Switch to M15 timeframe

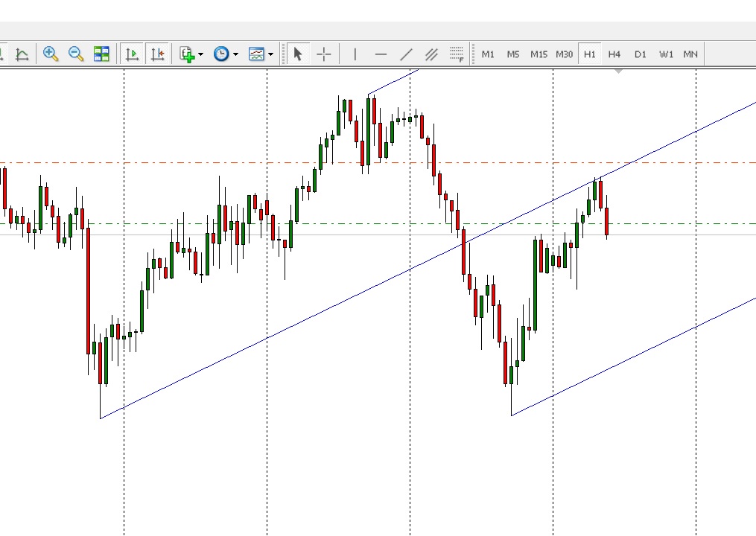pyautogui.click(x=539, y=54)
